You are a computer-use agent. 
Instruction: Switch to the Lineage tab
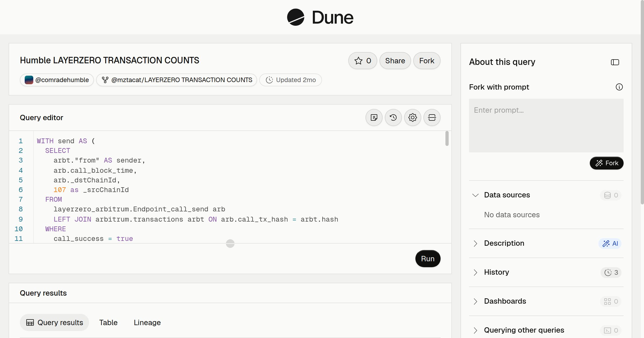pos(147,322)
